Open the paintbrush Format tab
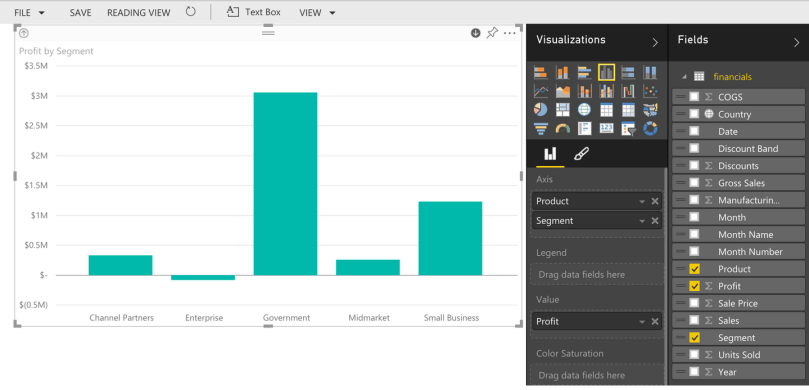This screenshot has width=809, height=390. point(581,154)
